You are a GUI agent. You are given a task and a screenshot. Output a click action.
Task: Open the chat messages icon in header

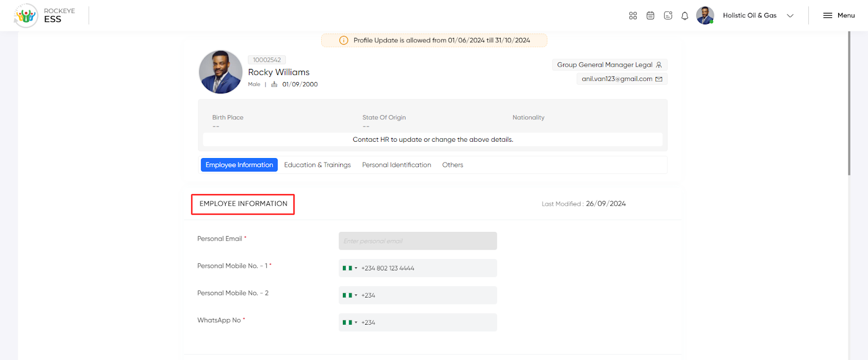668,16
